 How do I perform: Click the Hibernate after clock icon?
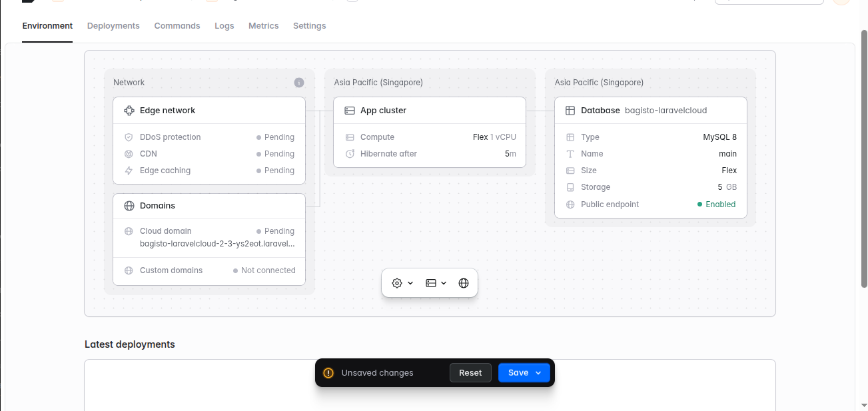pos(350,154)
